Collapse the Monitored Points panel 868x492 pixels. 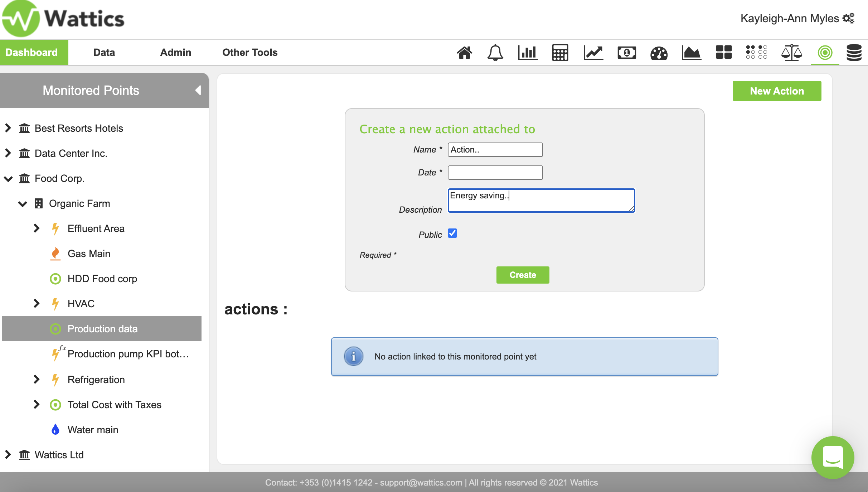click(x=198, y=90)
